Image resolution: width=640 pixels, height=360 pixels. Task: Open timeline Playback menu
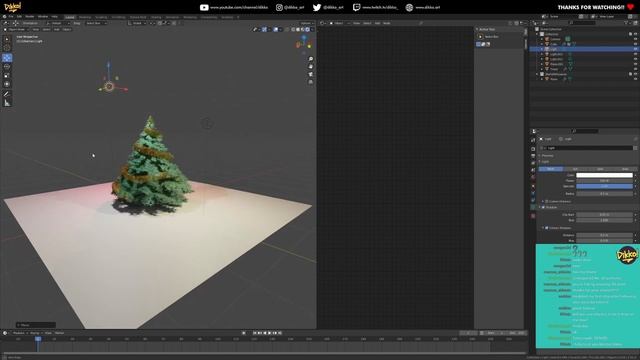(x=19, y=333)
